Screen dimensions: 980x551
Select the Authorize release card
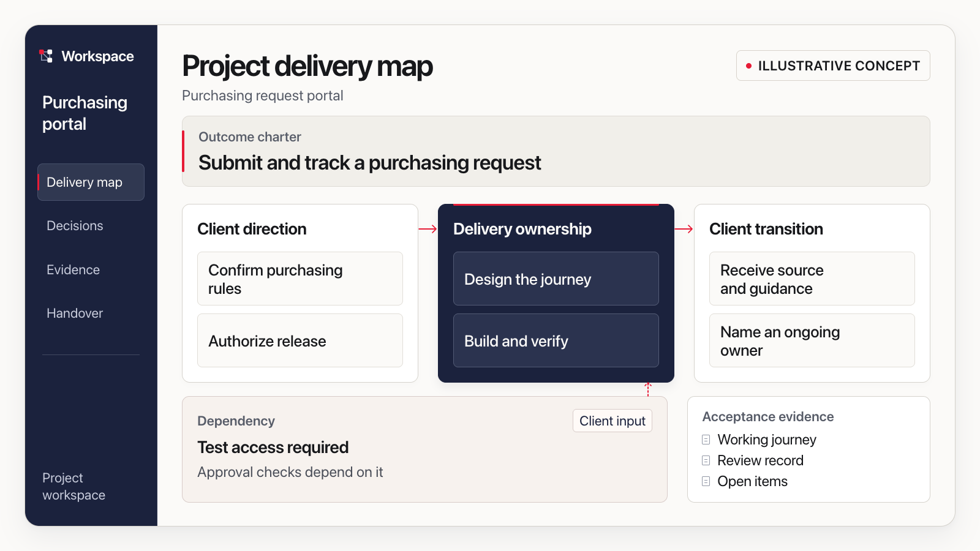300,340
